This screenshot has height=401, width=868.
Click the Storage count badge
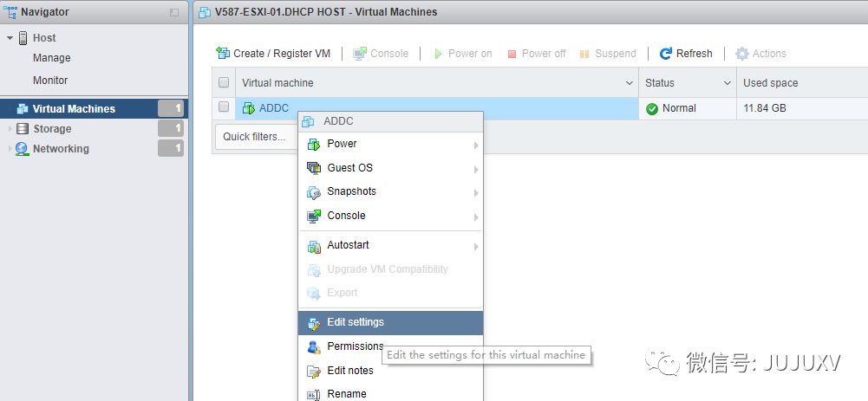(171, 129)
